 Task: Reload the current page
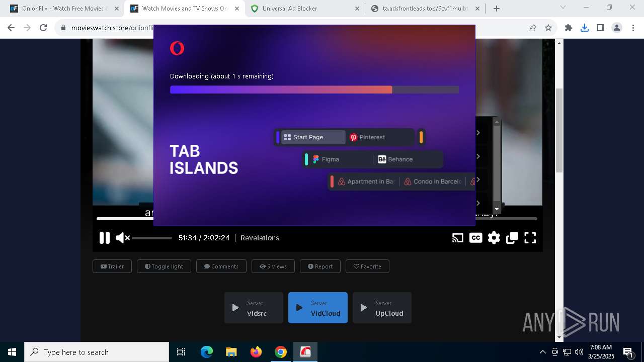click(43, 28)
